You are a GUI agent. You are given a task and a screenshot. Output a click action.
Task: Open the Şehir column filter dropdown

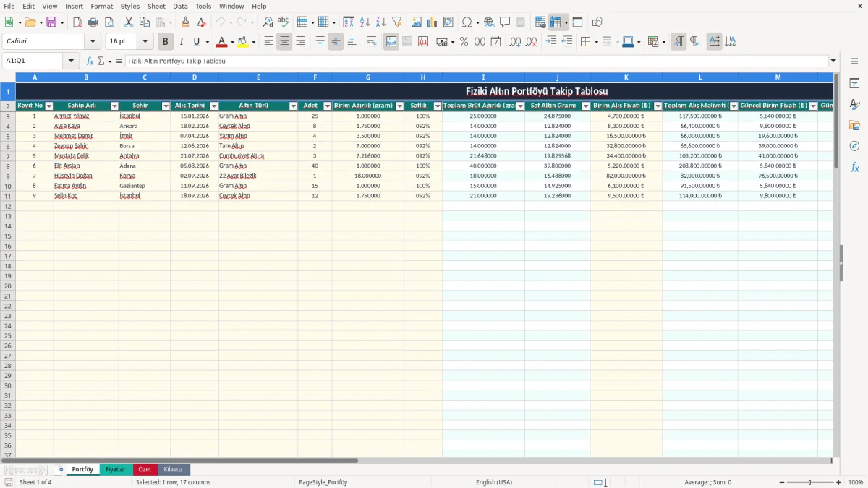click(x=166, y=106)
